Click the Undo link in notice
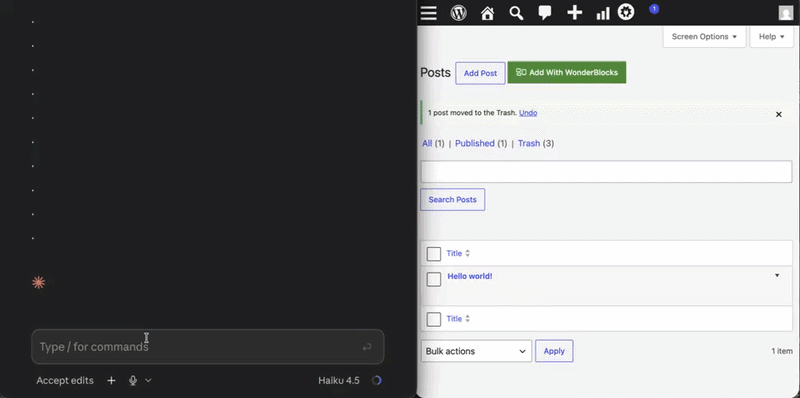Viewport: 800px width, 398px height. 528,113
